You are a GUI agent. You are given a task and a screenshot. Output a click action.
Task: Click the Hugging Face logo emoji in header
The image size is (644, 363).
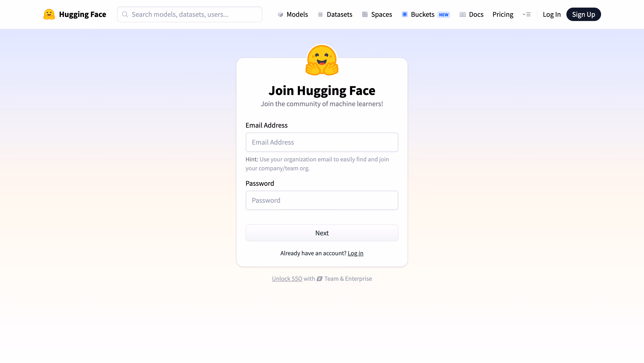(49, 14)
